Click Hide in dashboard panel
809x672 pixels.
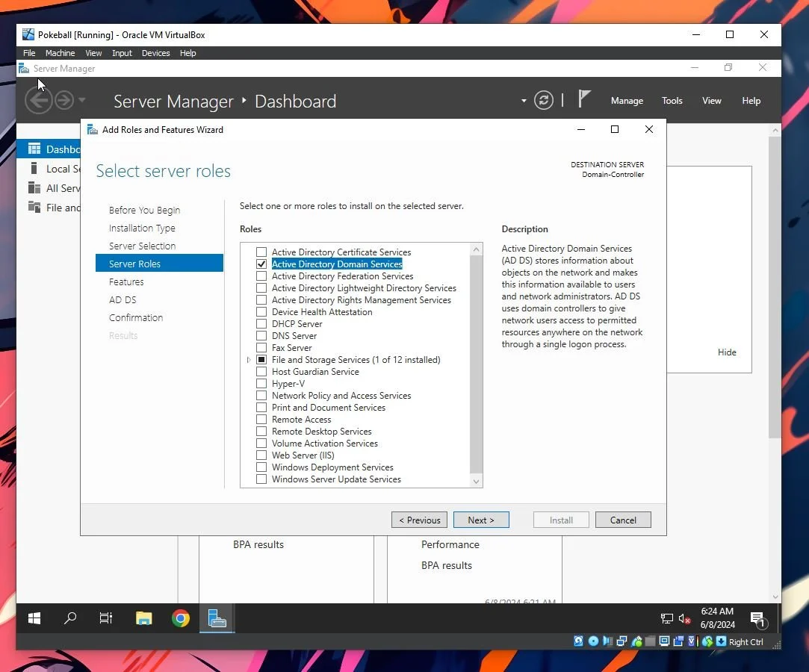pos(726,352)
